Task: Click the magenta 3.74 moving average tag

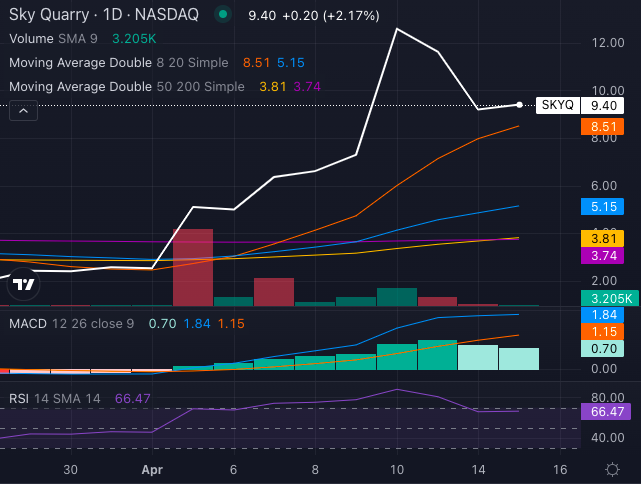Action: click(603, 256)
